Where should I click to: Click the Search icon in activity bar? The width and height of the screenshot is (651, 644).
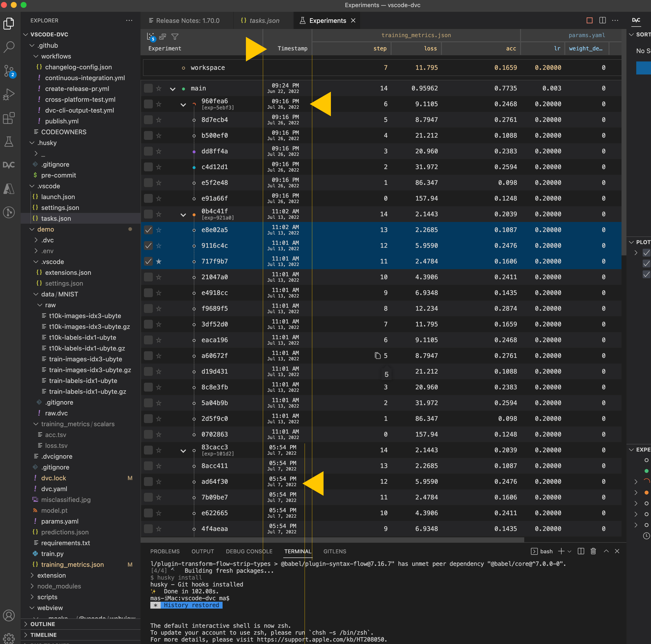(x=9, y=47)
